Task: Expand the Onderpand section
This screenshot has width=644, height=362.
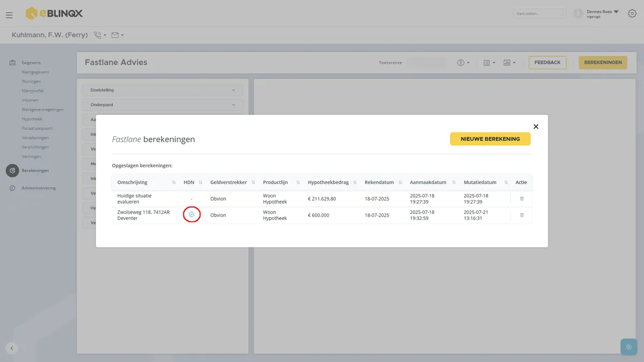Action: point(163,105)
